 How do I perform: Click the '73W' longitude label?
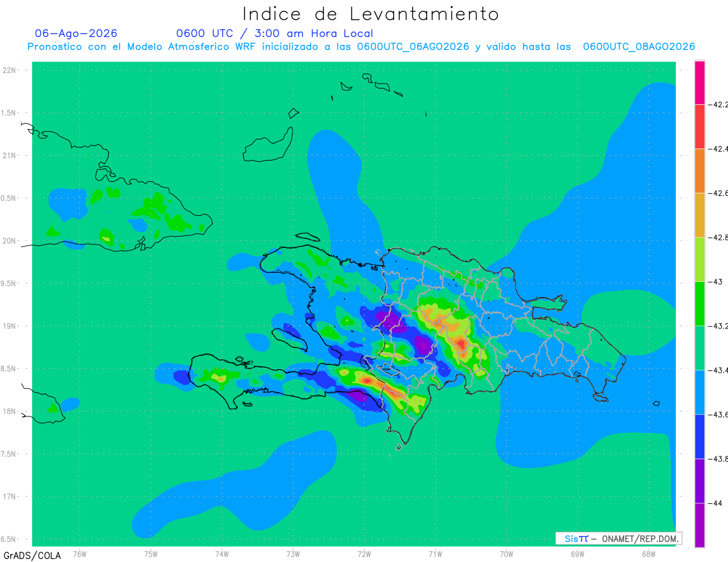pyautogui.click(x=292, y=554)
